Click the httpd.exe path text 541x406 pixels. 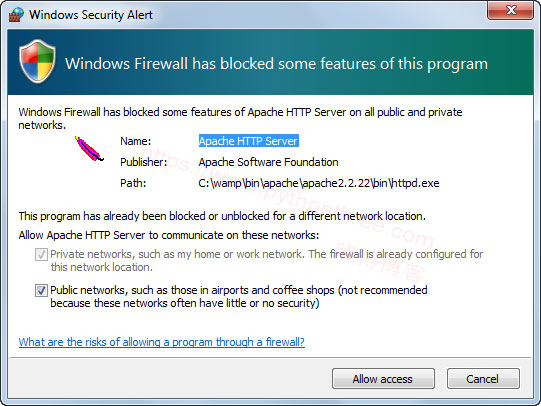[318, 183]
